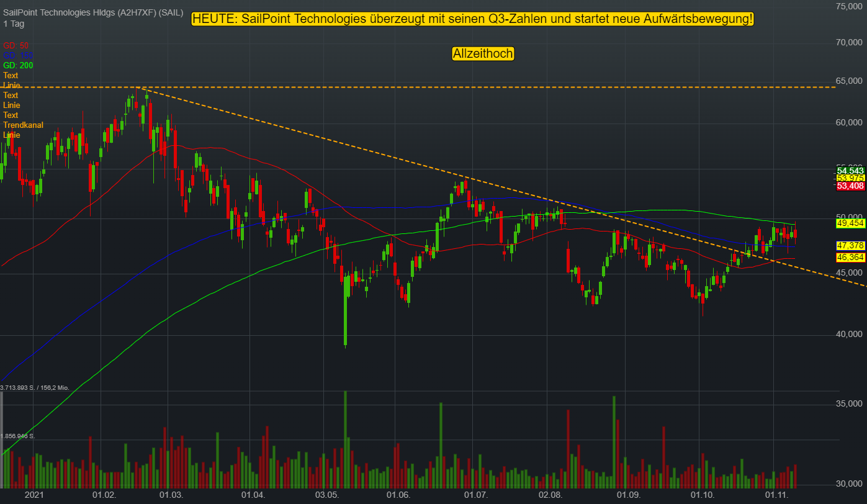Click the red GD: 50 legend entry
867x504 pixels.
click(x=16, y=45)
